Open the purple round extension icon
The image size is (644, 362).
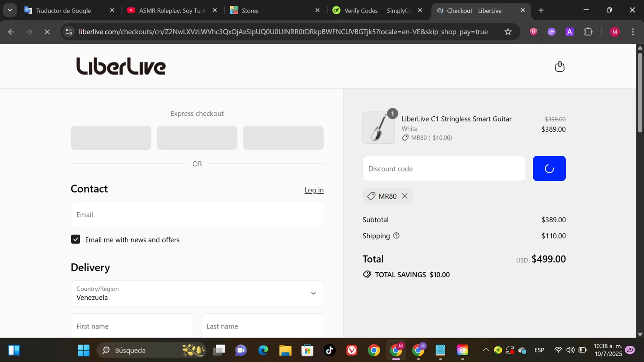[551, 32]
